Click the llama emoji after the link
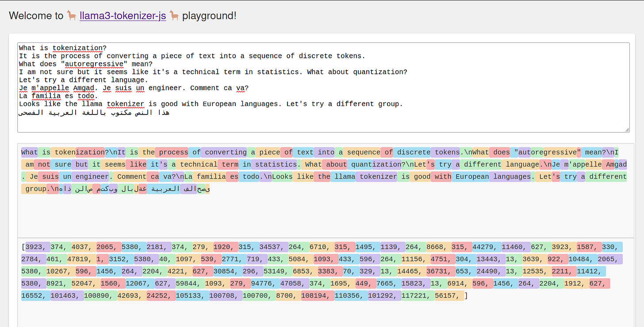The height and width of the screenshot is (327, 644). coord(174,16)
